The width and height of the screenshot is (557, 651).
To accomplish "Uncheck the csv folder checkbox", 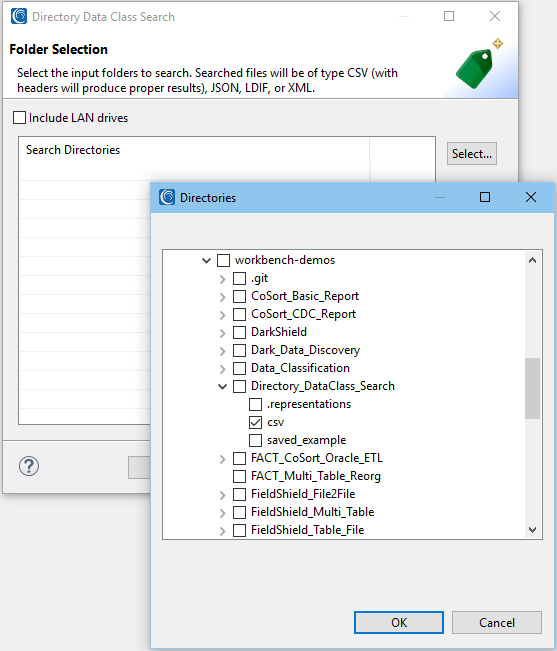I will pyautogui.click(x=255, y=422).
